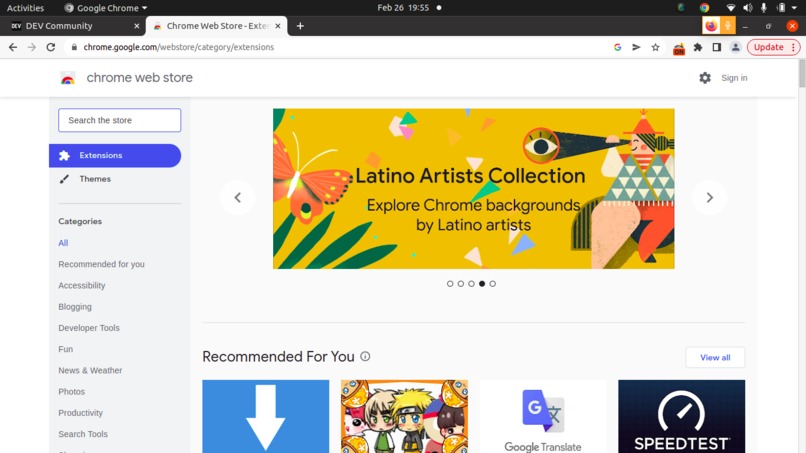The width and height of the screenshot is (806, 453).
Task: Open the Google Translate extension card
Action: [x=543, y=416]
